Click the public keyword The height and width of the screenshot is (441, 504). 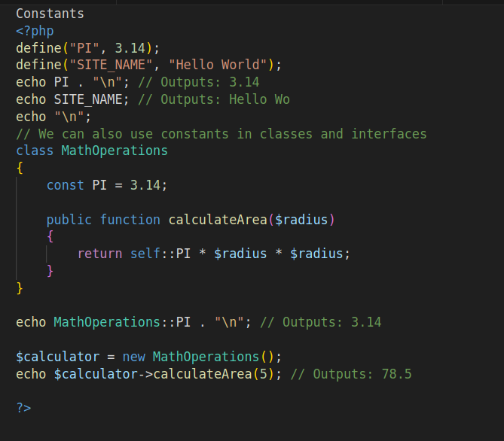pyautogui.click(x=69, y=220)
